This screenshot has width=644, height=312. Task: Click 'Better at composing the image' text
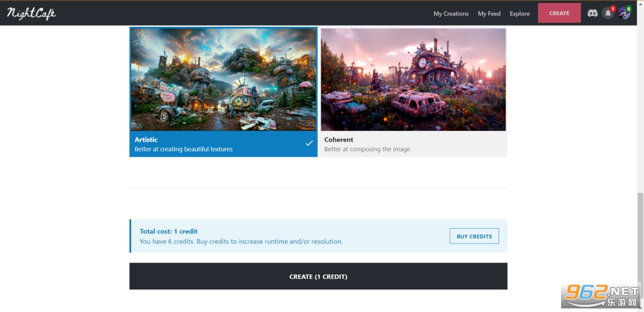pyautogui.click(x=367, y=149)
